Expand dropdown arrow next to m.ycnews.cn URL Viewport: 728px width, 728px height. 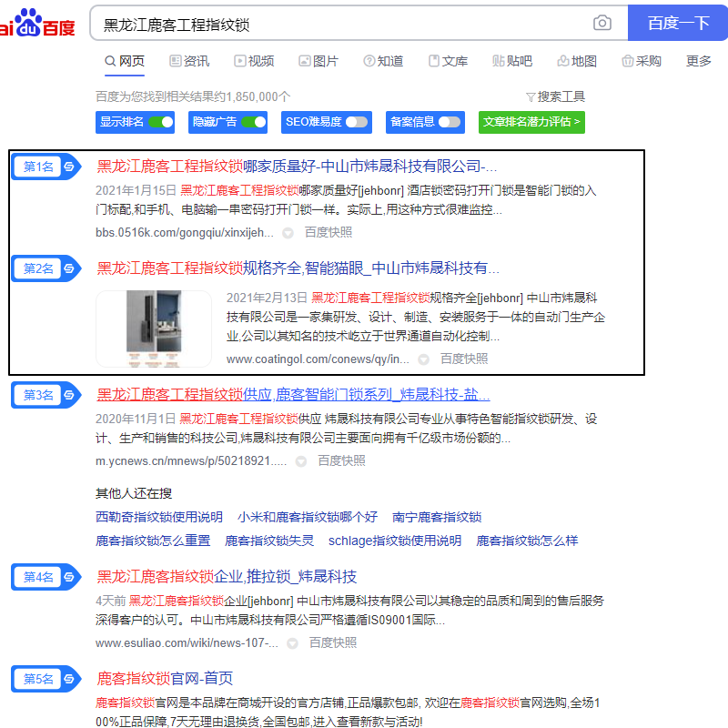point(301,461)
